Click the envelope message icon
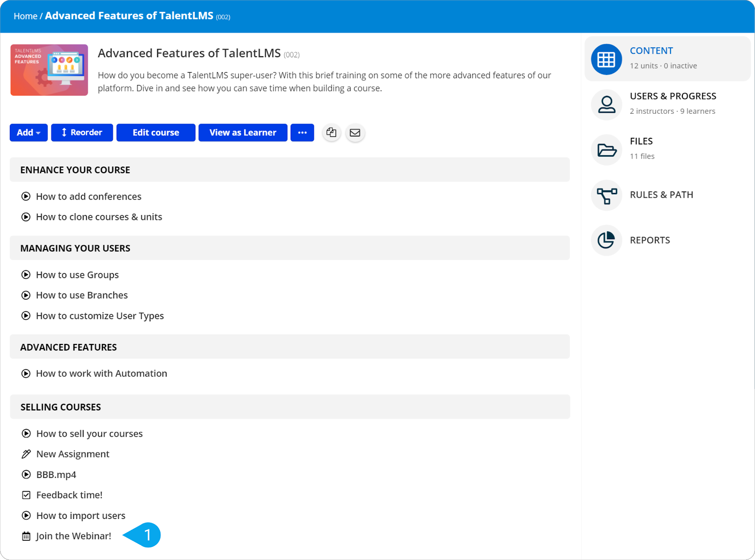This screenshot has width=755, height=560. pyautogui.click(x=355, y=133)
